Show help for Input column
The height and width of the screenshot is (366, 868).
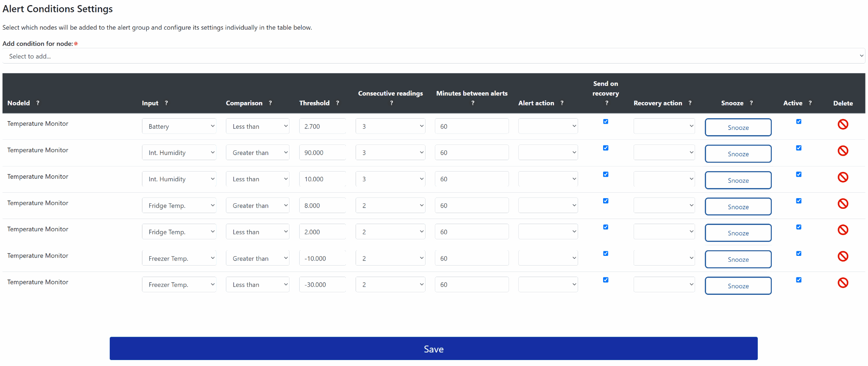(x=166, y=103)
